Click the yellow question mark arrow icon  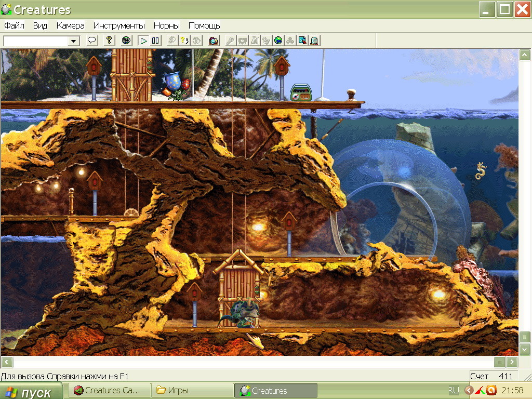184,41
